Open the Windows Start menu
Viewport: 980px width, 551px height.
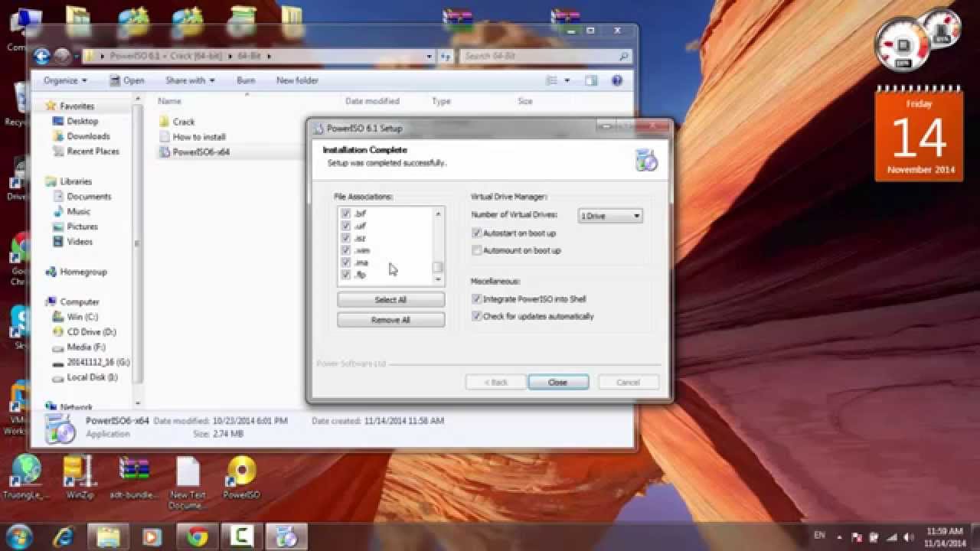[18, 536]
